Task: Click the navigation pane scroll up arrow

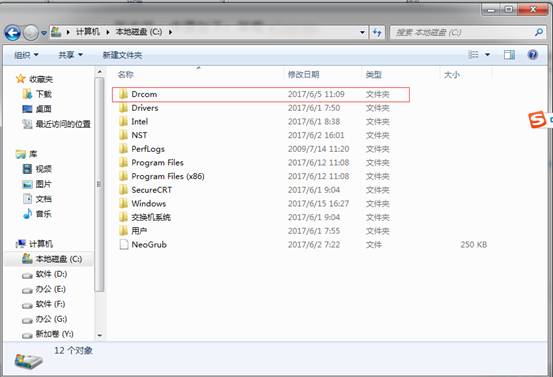Action: [100, 72]
